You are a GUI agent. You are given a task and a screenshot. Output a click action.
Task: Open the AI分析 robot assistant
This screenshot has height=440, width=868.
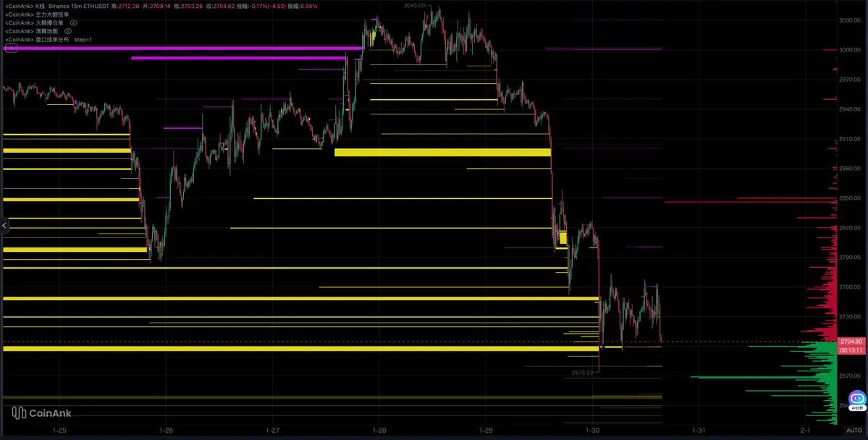point(857,400)
